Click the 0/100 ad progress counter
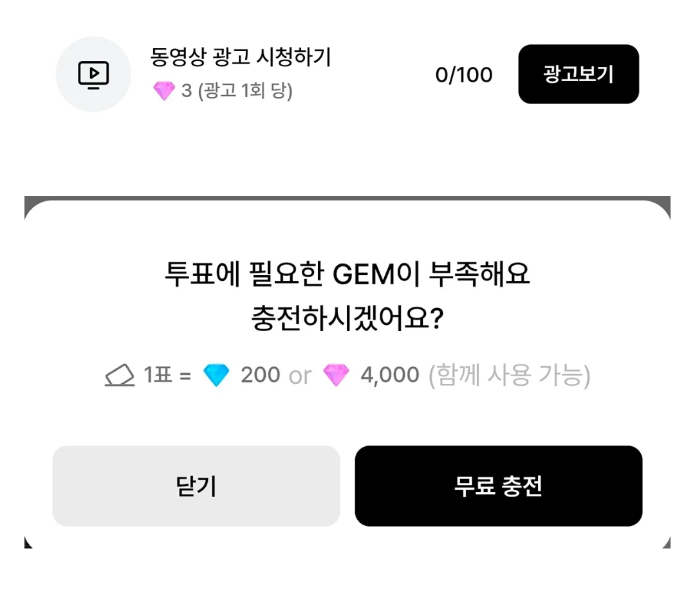Viewport: 695px width, 616px height. [463, 75]
